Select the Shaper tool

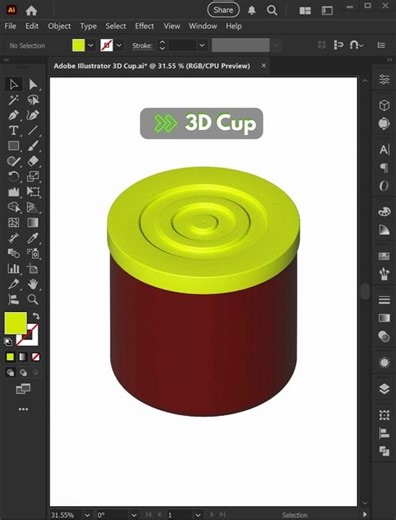[x=13, y=161]
